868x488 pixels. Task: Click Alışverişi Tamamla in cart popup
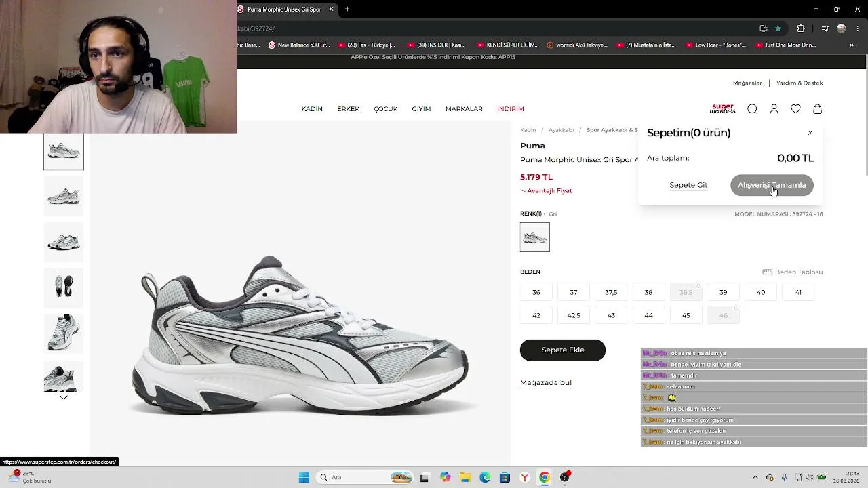click(x=772, y=185)
